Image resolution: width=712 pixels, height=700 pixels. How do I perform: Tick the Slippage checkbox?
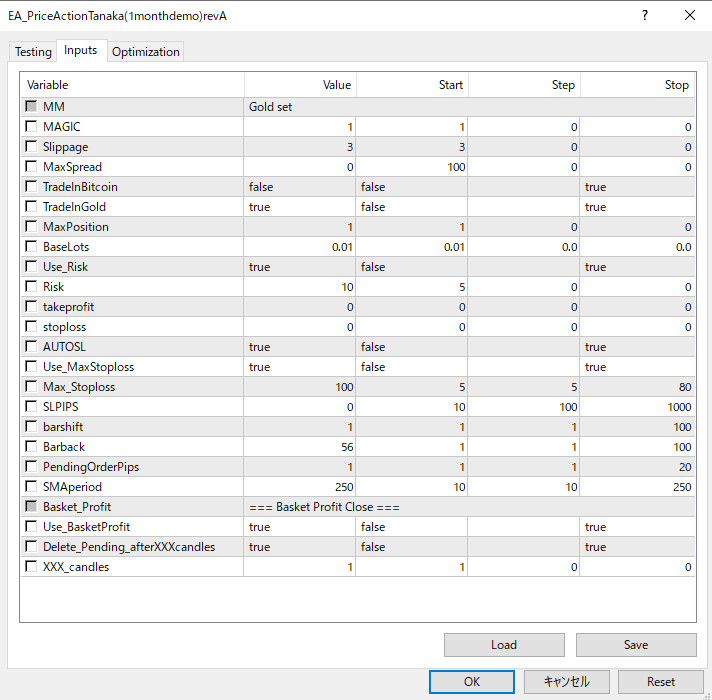tap(31, 147)
